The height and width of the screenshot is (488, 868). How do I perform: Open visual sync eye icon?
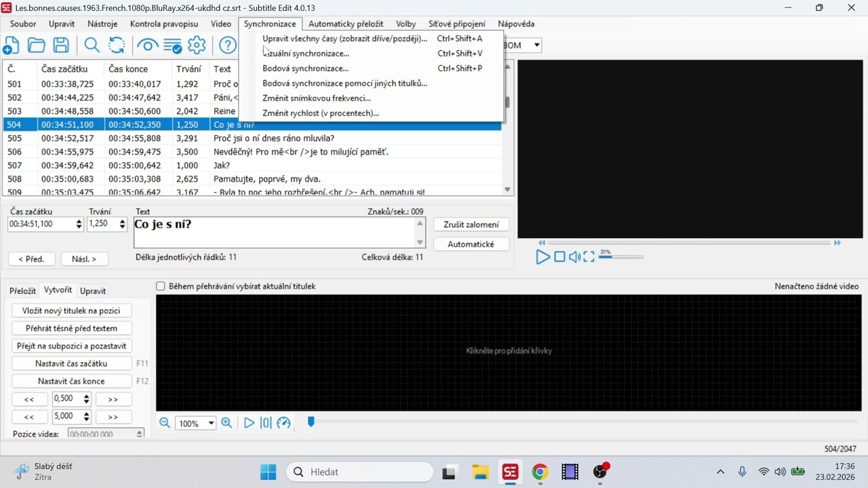pos(147,45)
